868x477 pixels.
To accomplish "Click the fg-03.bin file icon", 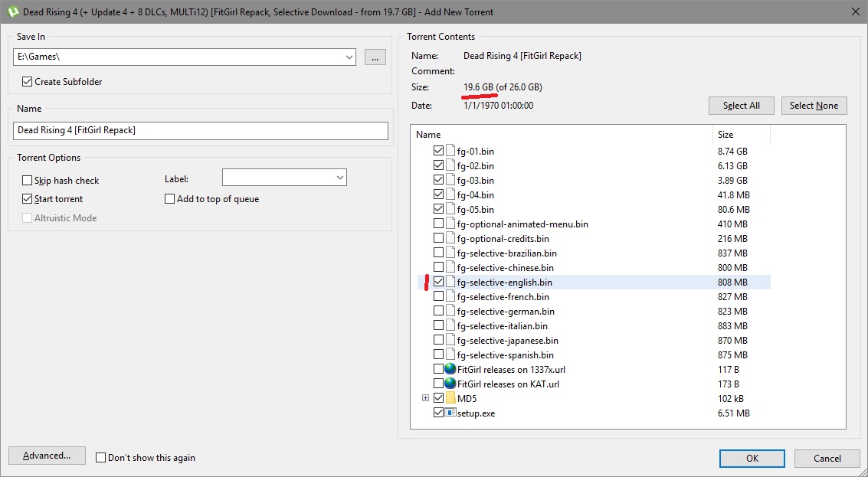I will (450, 181).
